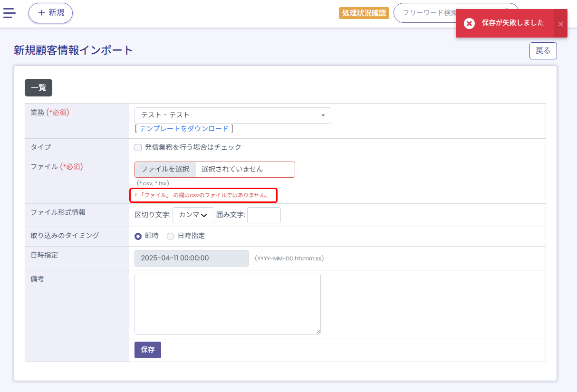This screenshot has width=577, height=392.
Task: Download the template via テンプレートをダウンロード link
Action: click(x=184, y=129)
